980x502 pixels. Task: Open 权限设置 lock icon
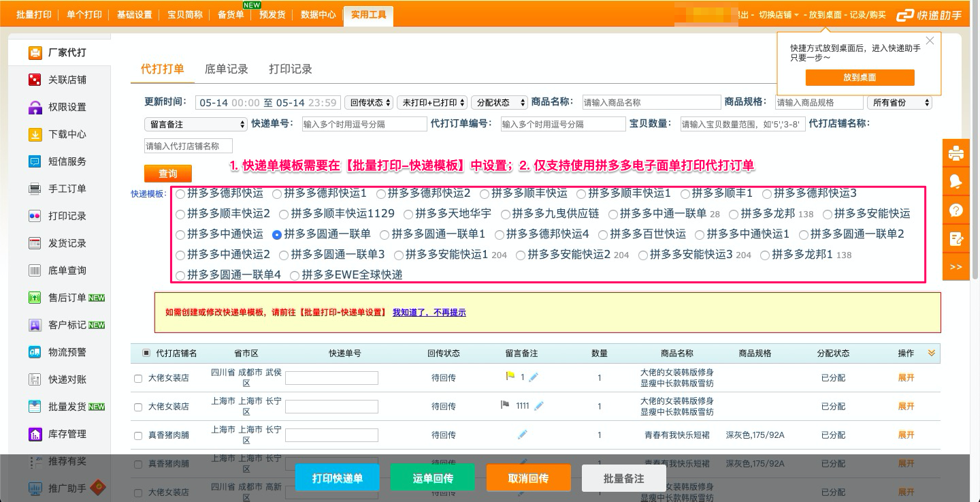pyautogui.click(x=35, y=107)
